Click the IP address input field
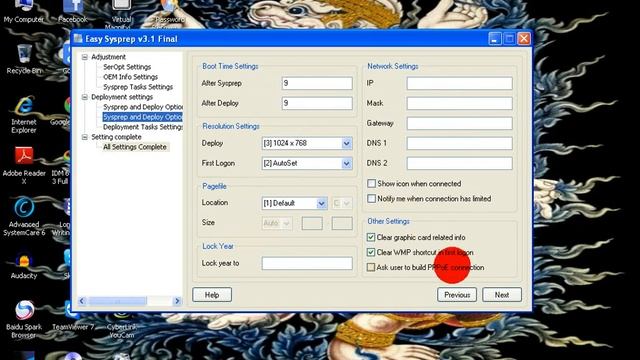Viewport: 640px width, 360px height. 460,83
